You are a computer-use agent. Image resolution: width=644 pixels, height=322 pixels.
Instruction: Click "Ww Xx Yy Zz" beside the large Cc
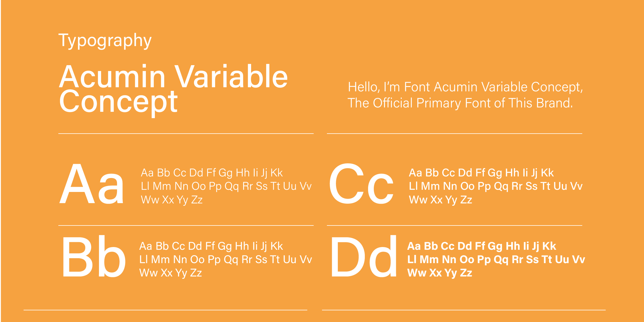(x=440, y=200)
